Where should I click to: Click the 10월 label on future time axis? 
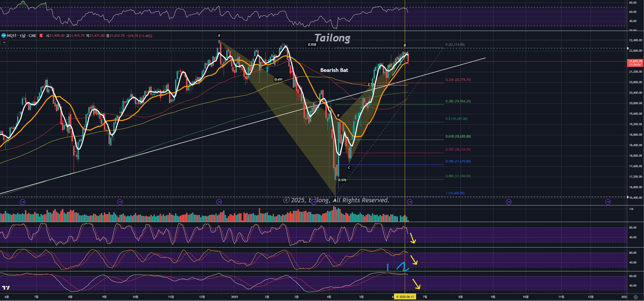pyautogui.click(x=525, y=297)
